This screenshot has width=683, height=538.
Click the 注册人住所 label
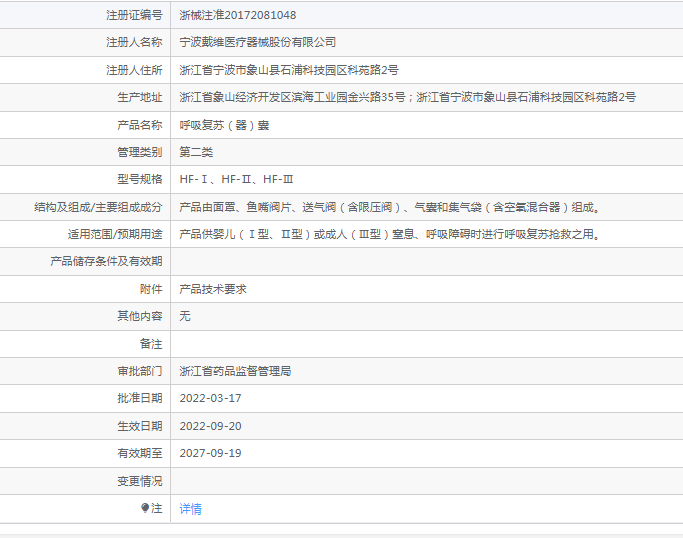134,70
